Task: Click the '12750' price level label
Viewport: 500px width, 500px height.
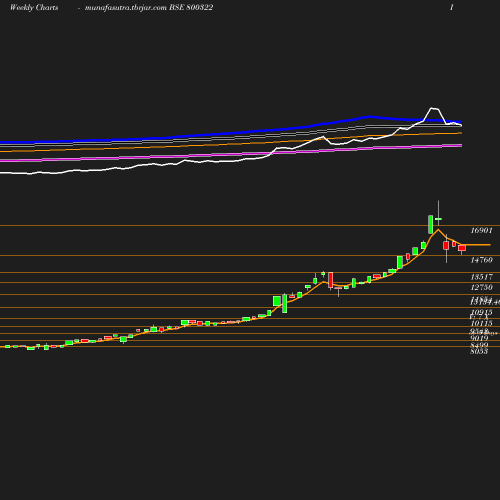Action: click(481, 287)
